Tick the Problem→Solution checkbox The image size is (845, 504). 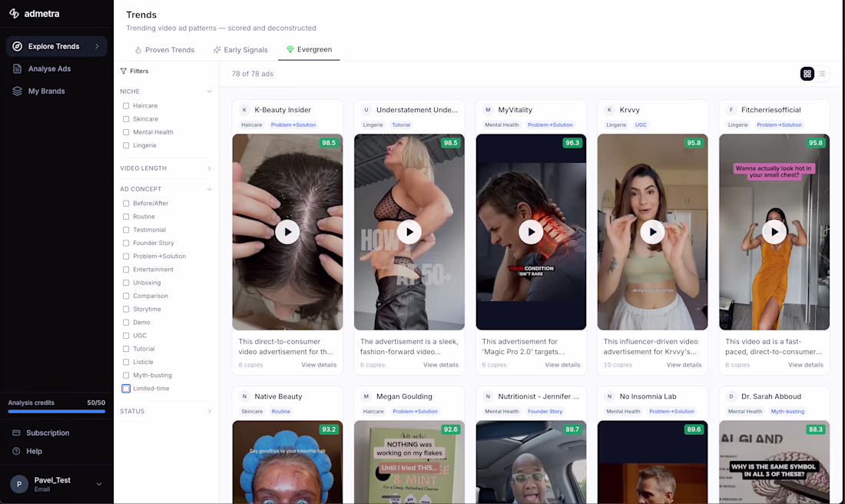coord(126,256)
